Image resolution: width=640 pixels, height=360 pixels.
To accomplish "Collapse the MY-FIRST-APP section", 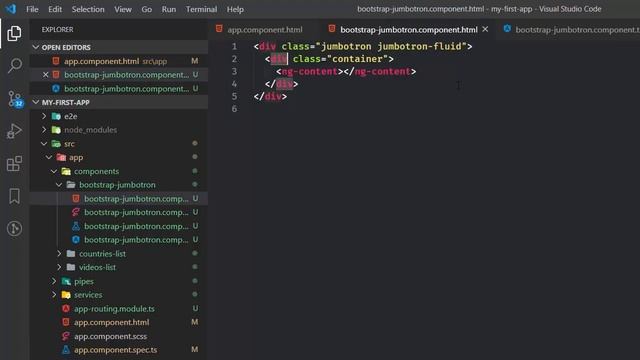I will 36,102.
